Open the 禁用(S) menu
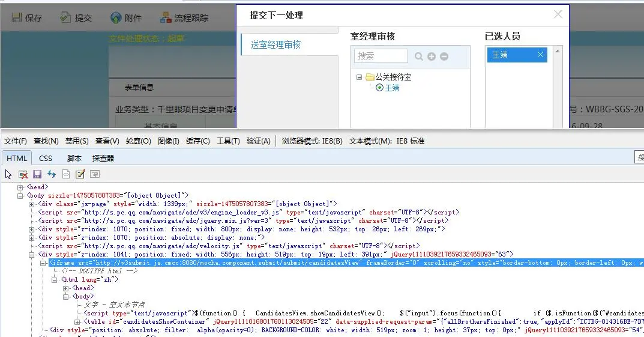644x337 pixels. point(77,141)
